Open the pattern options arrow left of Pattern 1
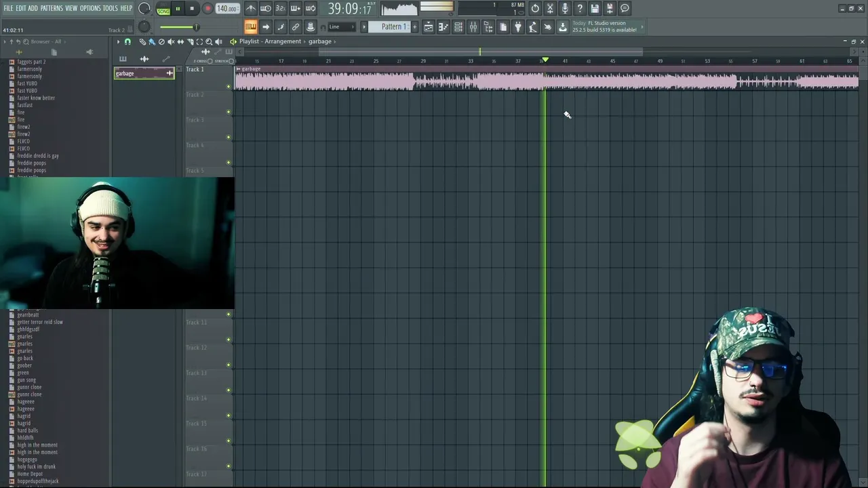Screen dimensions: 868x488 (x=364, y=27)
